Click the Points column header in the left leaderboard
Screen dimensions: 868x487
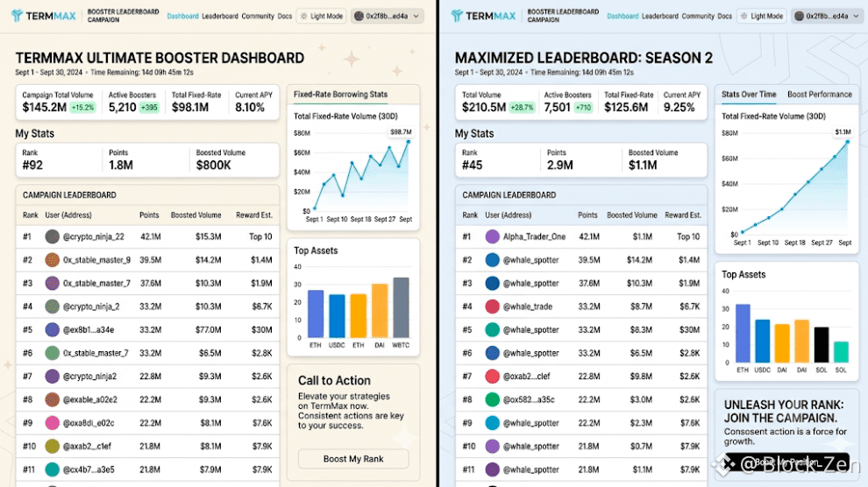[149, 215]
